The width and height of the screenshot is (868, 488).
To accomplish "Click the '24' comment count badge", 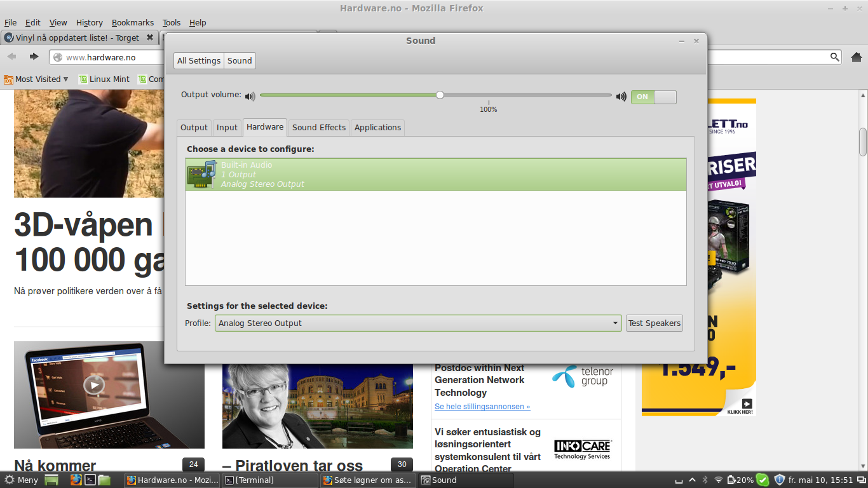I will [193, 464].
